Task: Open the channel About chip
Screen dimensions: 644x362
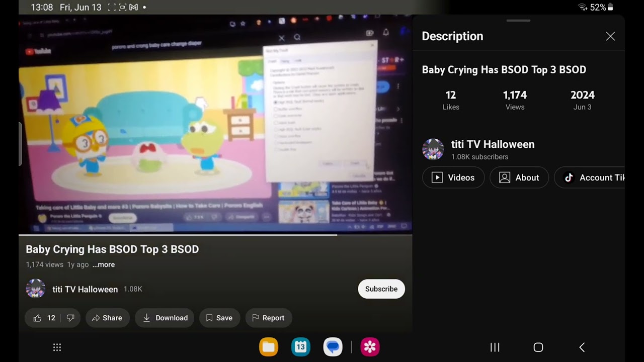Action: coord(519,177)
